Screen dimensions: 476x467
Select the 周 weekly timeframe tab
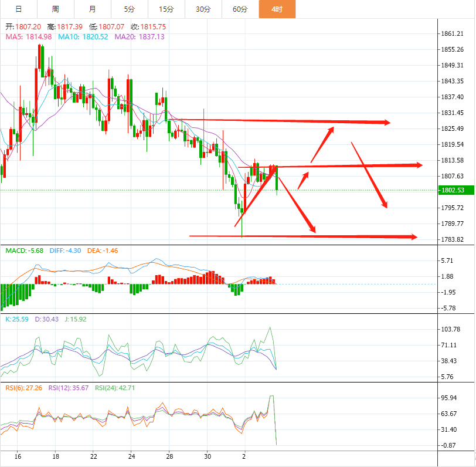click(56, 9)
